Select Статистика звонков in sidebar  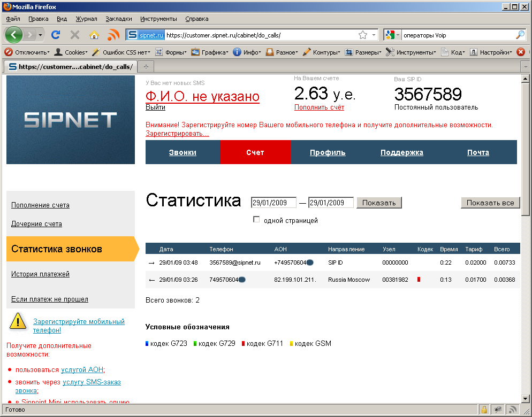coord(71,249)
